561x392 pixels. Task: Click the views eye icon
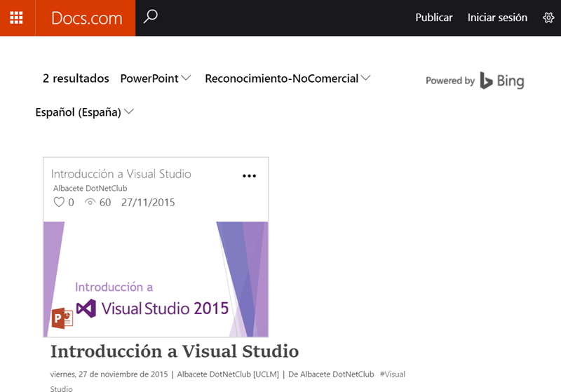(x=90, y=203)
